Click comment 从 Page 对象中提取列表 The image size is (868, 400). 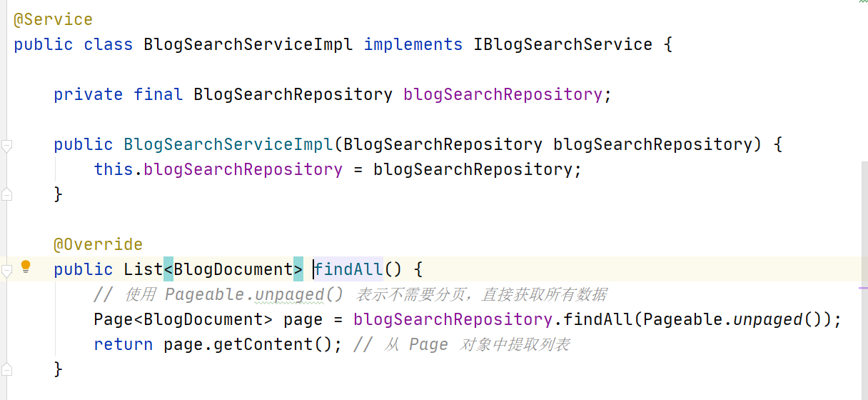(462, 344)
